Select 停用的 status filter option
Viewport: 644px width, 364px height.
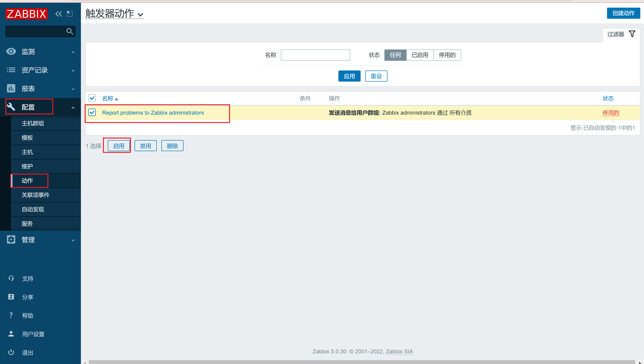pos(447,55)
